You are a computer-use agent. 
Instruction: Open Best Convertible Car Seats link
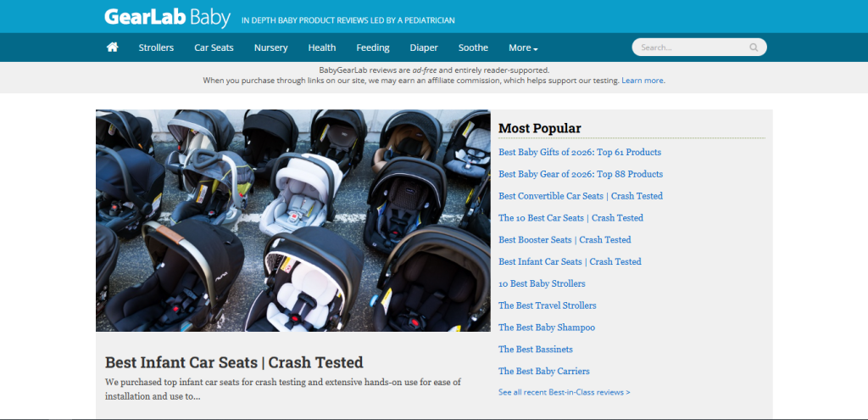pyautogui.click(x=581, y=196)
